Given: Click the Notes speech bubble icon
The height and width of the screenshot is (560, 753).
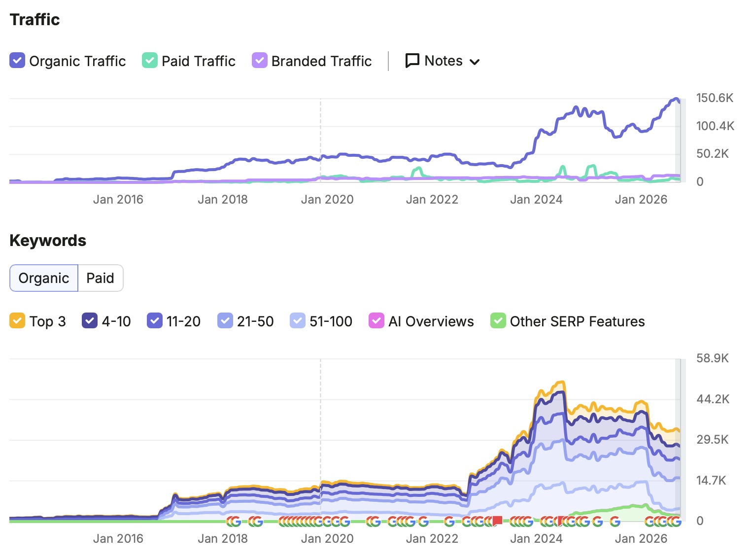Looking at the screenshot, I should 412,61.
